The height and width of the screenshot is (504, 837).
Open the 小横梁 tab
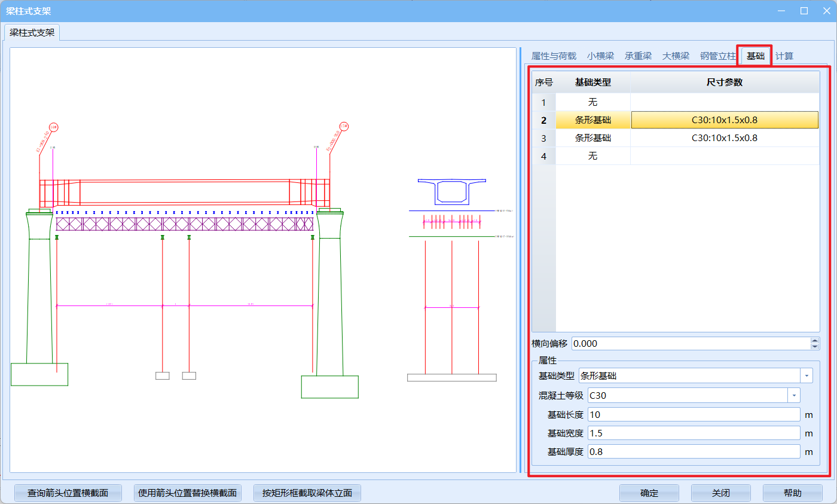click(x=600, y=56)
